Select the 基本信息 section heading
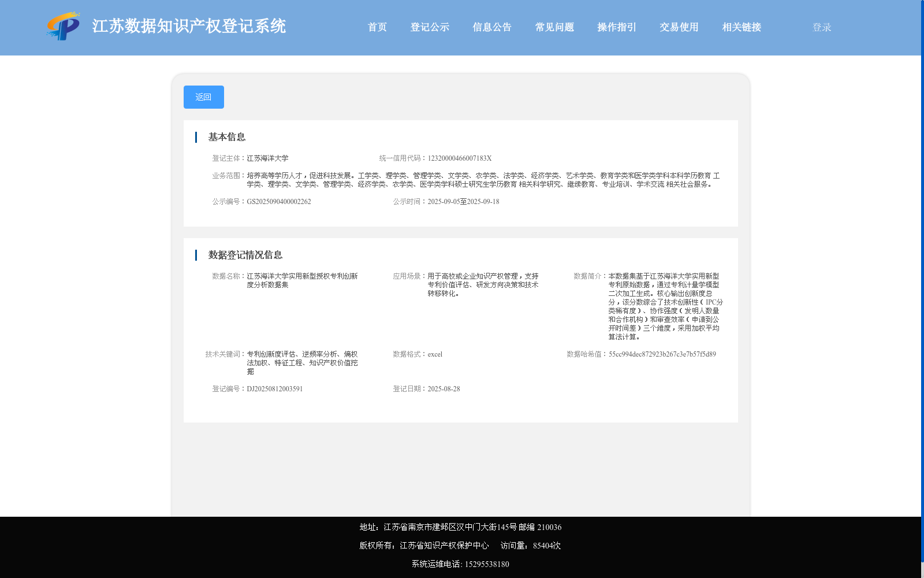The height and width of the screenshot is (578, 924). point(227,137)
